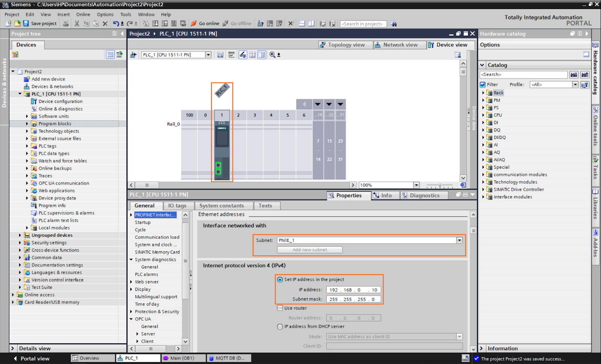
Task: Click the Subnet mask input field
Action: (353, 299)
